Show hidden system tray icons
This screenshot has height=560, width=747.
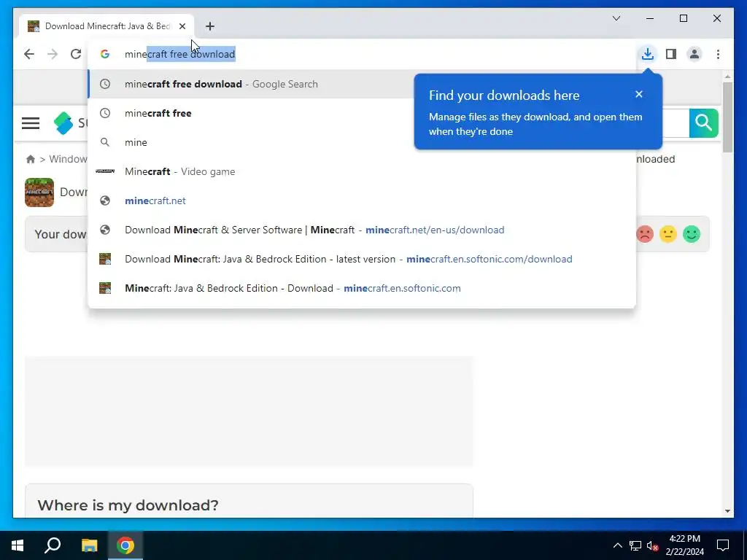pos(617,545)
